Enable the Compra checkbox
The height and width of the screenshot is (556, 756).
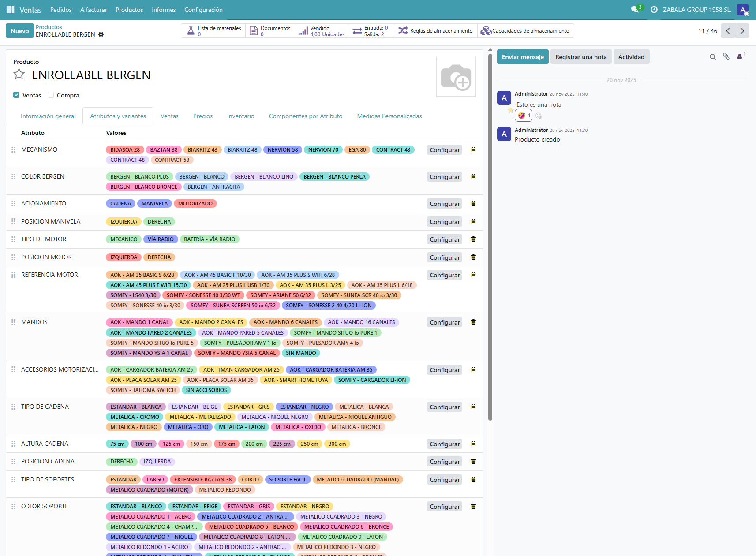pos(51,95)
